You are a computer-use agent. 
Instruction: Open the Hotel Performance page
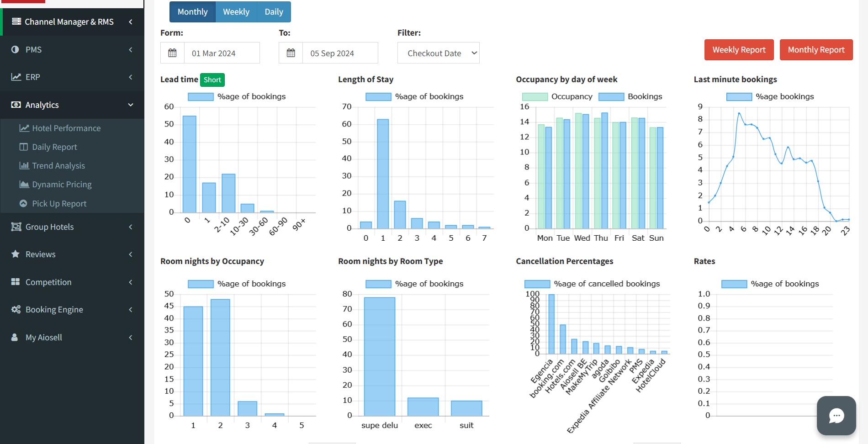tap(66, 128)
